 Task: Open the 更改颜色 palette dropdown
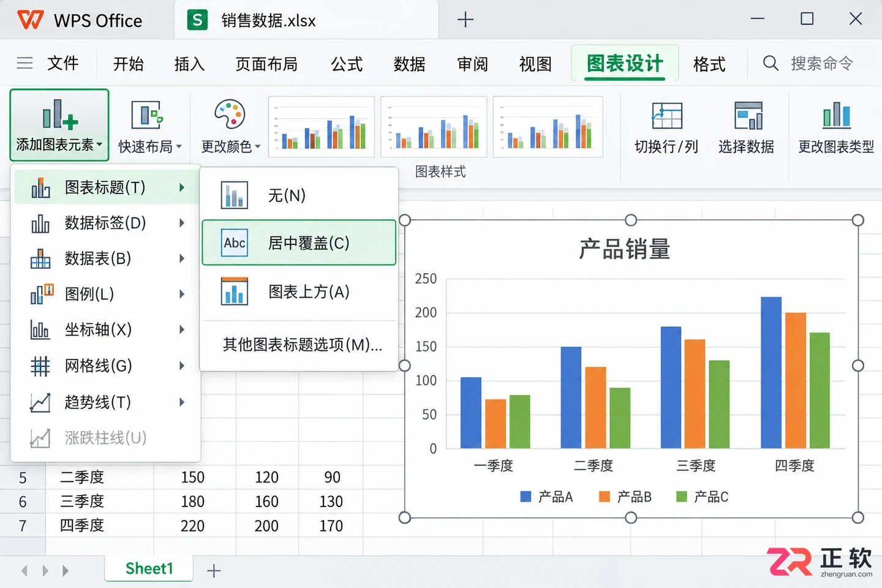click(x=230, y=126)
